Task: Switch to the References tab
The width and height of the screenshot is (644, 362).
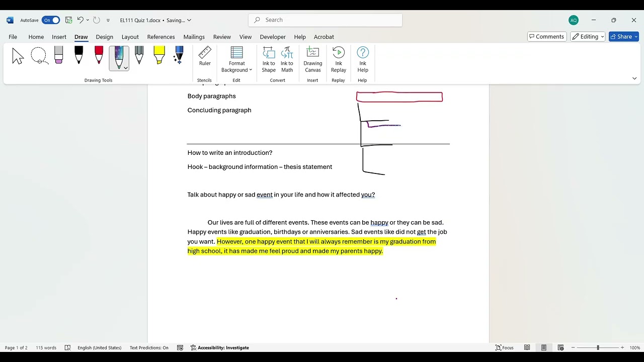Action: (161, 37)
